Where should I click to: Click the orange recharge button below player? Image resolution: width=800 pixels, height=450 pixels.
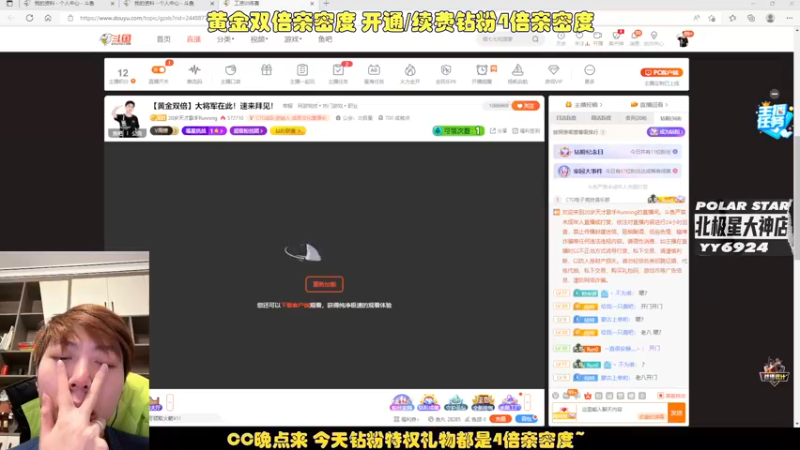(x=500, y=419)
